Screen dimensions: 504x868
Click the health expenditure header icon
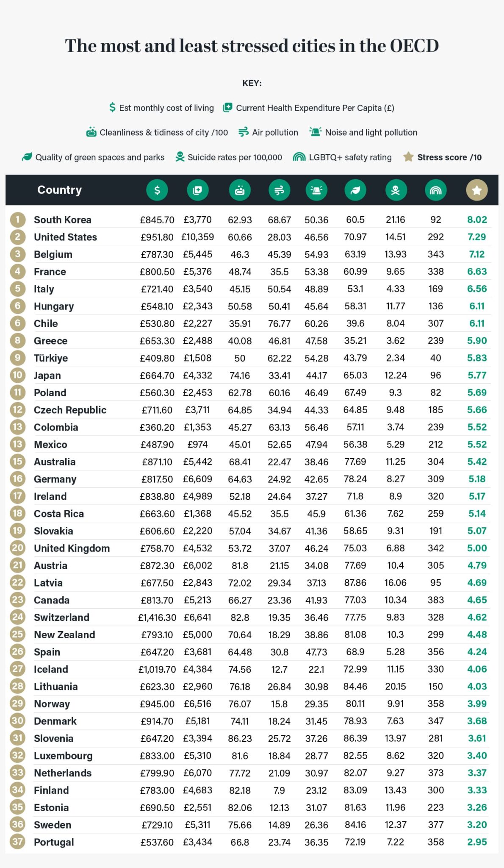click(x=198, y=190)
